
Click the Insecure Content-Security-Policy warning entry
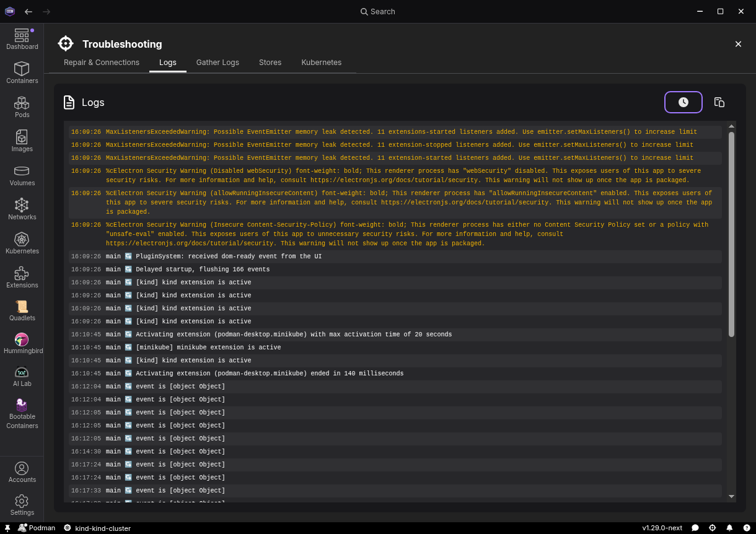click(x=395, y=234)
